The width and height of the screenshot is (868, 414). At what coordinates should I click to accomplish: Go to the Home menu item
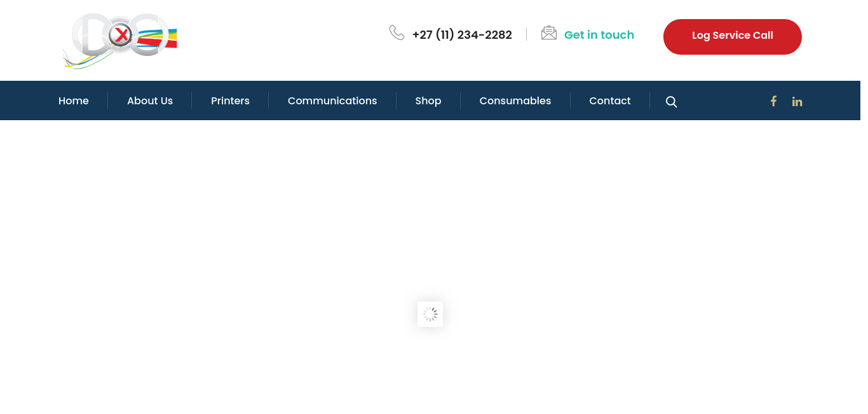[74, 100]
